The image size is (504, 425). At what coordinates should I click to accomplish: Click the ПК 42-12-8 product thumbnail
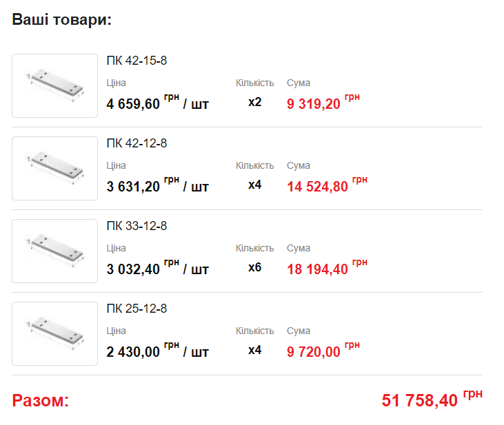point(55,168)
